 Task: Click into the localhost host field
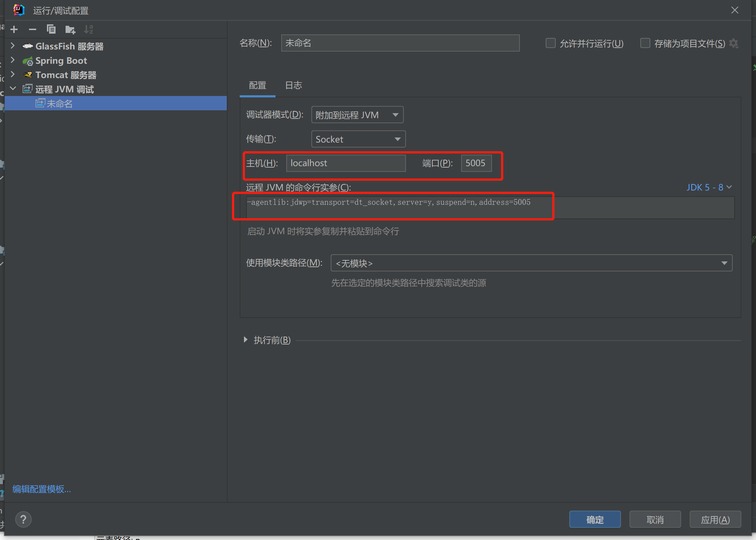tap(345, 163)
